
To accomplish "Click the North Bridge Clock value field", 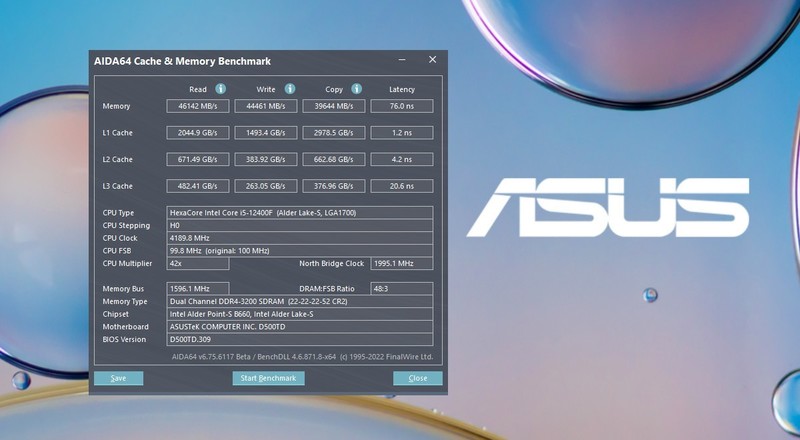I will (402, 263).
